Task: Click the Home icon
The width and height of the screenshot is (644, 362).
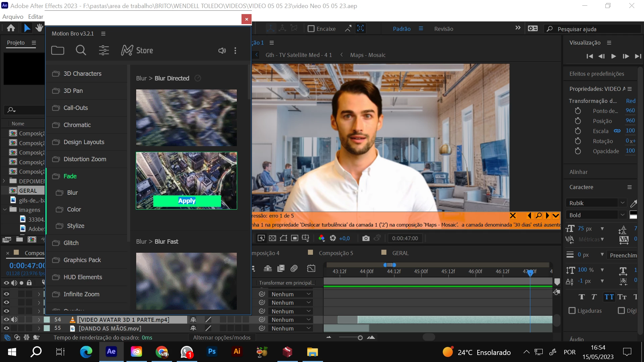Action: [x=11, y=28]
